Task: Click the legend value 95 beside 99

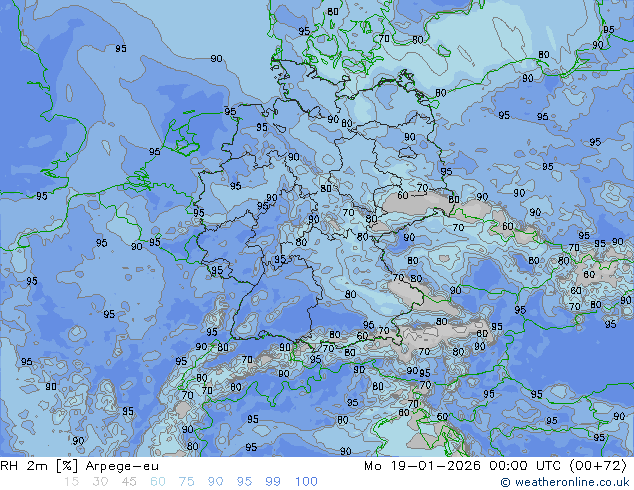Action: tap(244, 482)
